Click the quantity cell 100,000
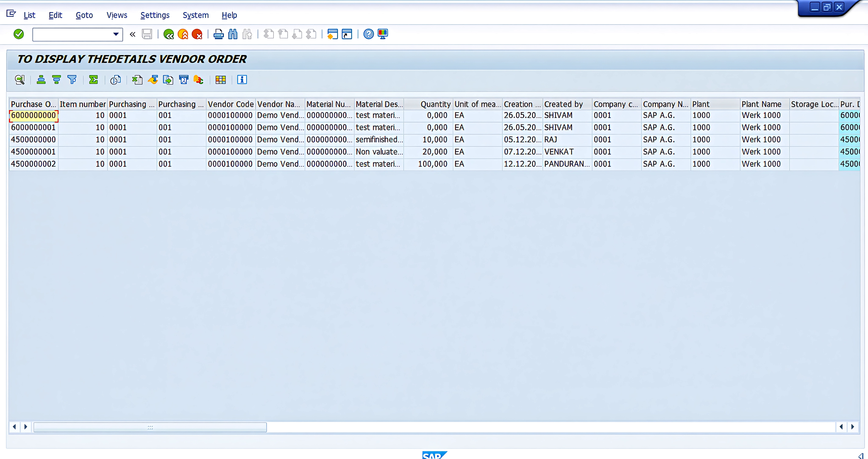 tap(428, 164)
